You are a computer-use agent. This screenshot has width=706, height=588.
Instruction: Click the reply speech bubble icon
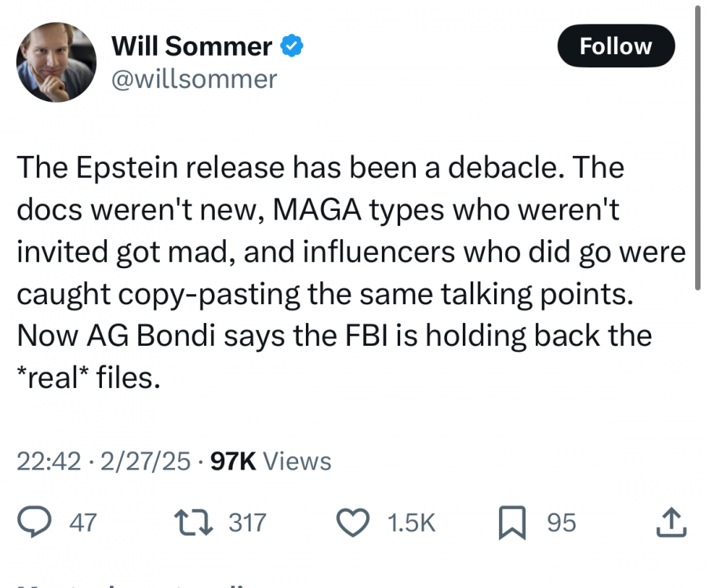click(35, 522)
